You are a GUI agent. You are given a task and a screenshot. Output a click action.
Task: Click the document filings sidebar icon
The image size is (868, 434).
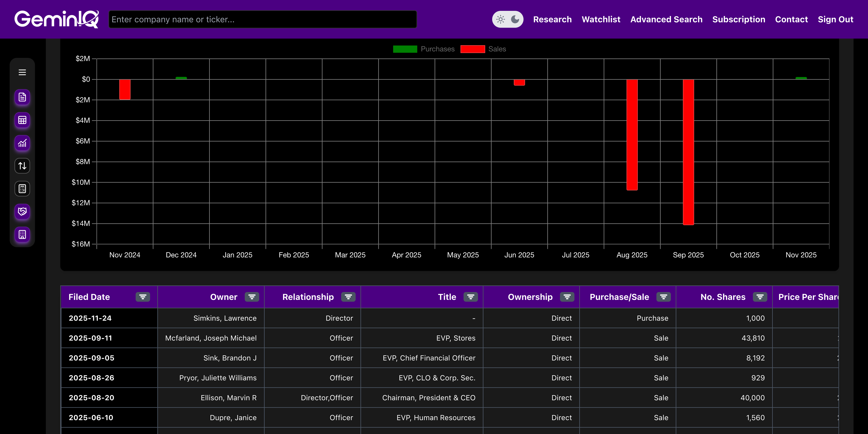[22, 97]
